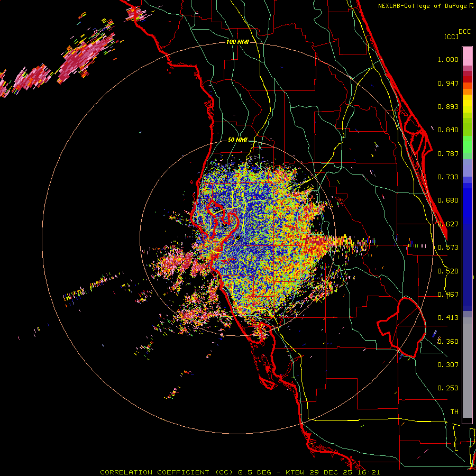Select the 0.467 scale label
Viewport: 476px width, 476px height.
[x=448, y=295]
